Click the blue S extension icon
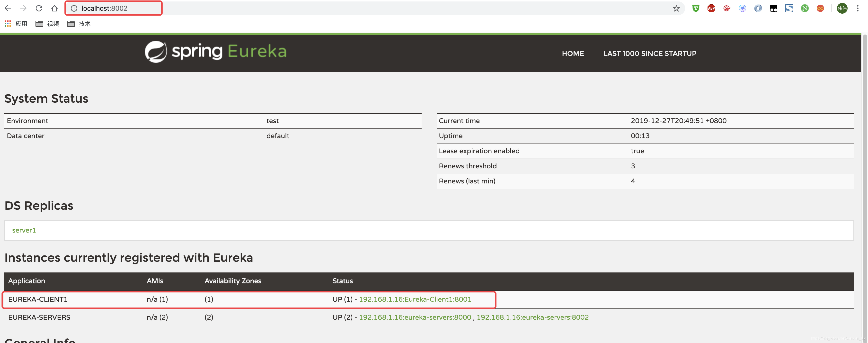The height and width of the screenshot is (343, 868). [x=789, y=9]
